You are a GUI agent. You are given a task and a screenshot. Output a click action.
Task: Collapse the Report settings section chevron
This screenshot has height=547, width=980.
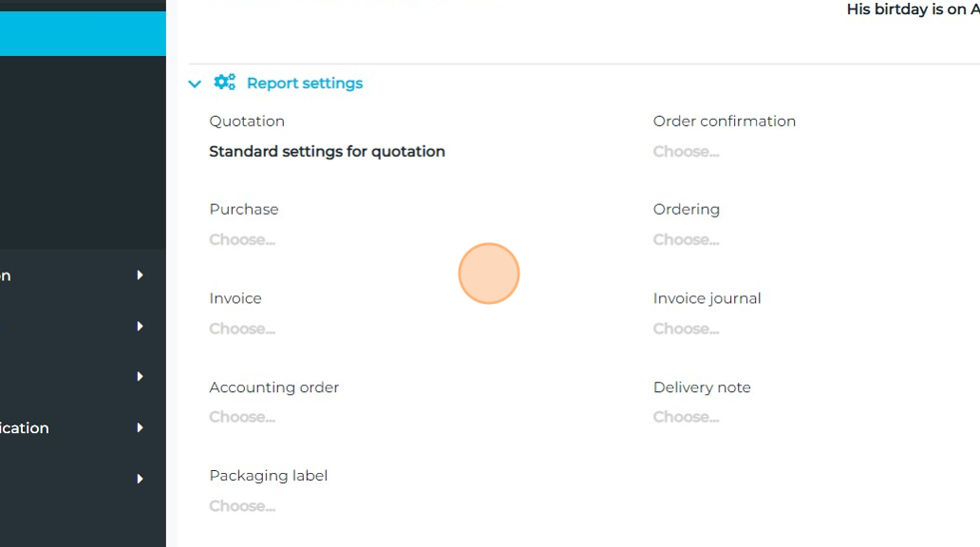(x=195, y=84)
